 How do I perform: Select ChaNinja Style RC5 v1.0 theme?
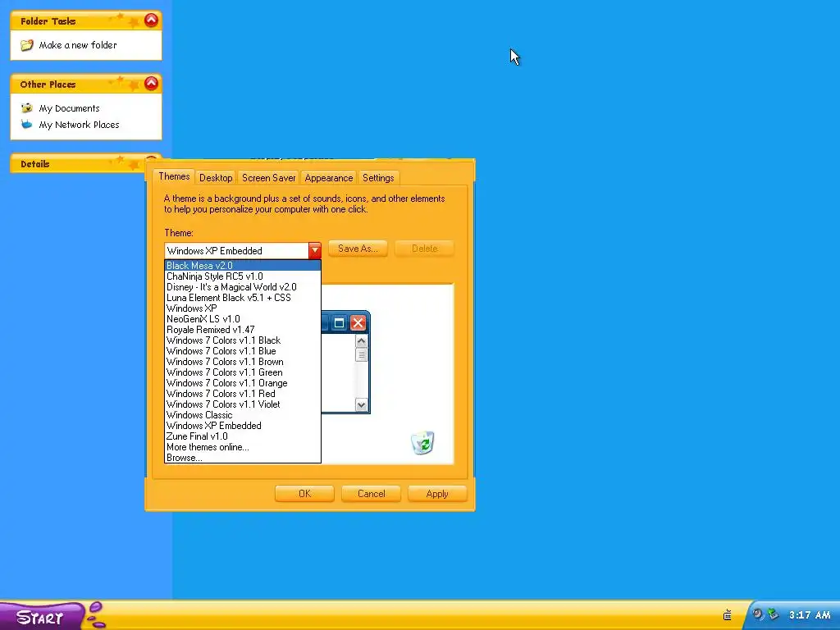243,276
